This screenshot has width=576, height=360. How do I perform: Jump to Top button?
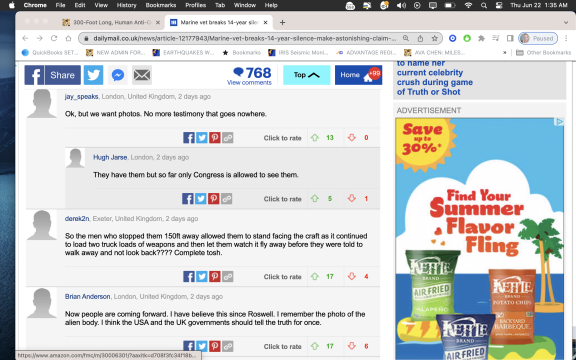coord(306,75)
